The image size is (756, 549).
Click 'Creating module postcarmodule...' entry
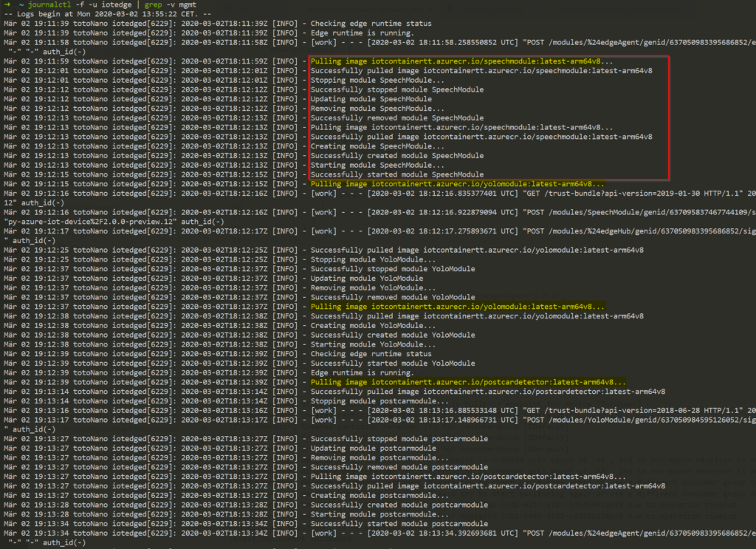click(379, 496)
